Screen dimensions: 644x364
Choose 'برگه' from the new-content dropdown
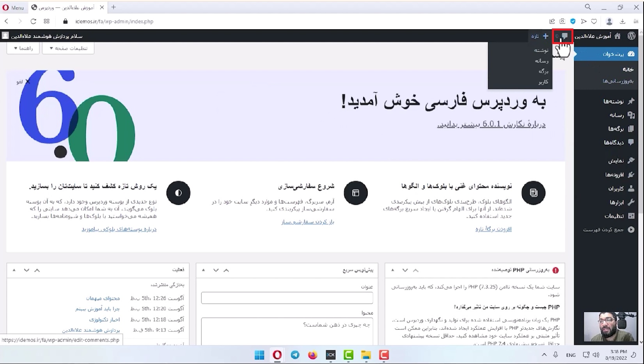pos(543,71)
